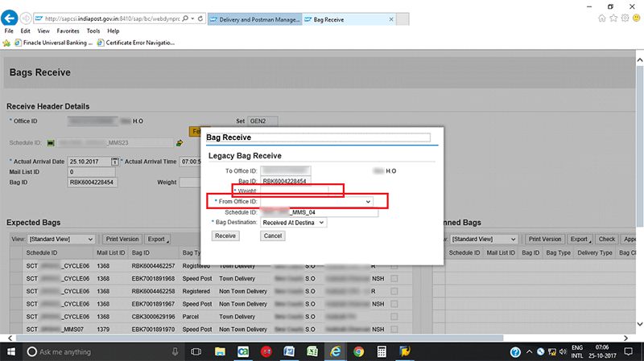Open the IE settings gear icon
Screen dimensions: 644x361
[624, 17]
